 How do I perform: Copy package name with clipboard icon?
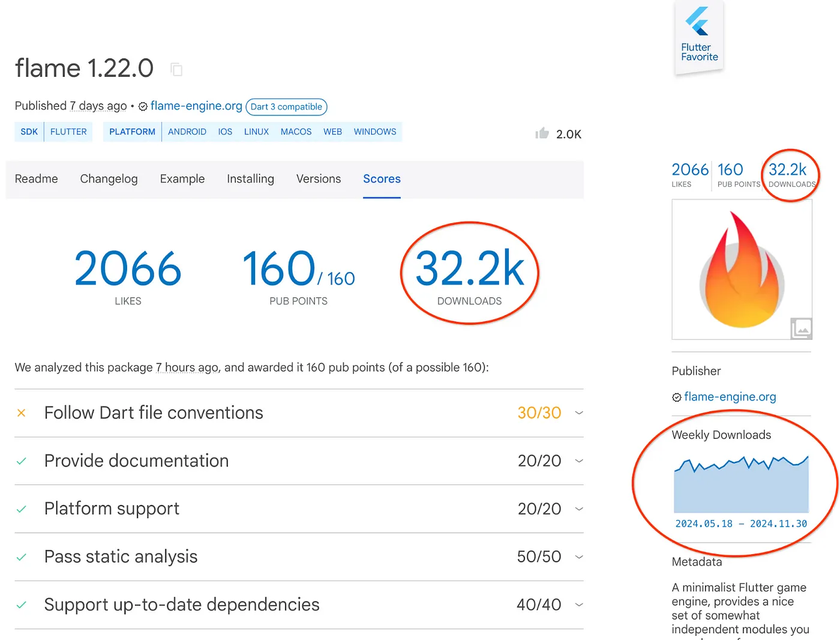[176, 70]
